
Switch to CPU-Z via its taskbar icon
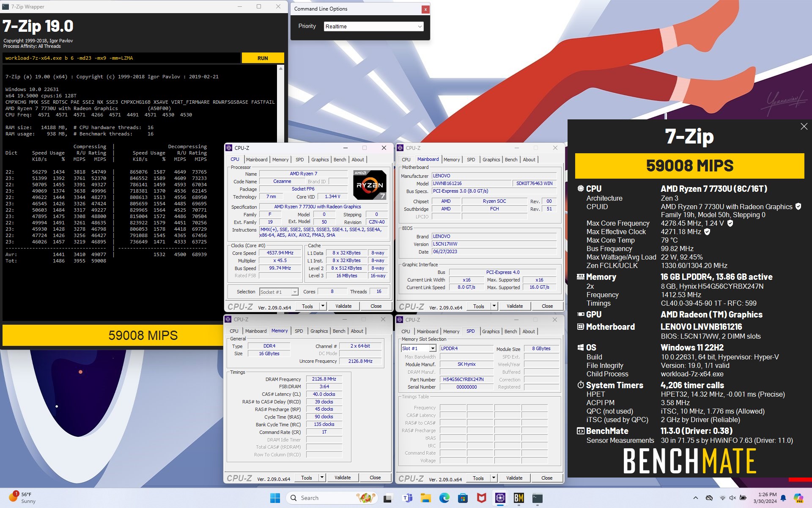500,498
